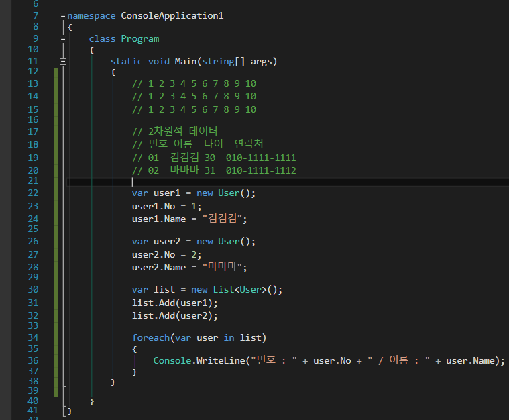Click line number 22 in the margin
The image size is (509, 420).
pyautogui.click(x=33, y=193)
